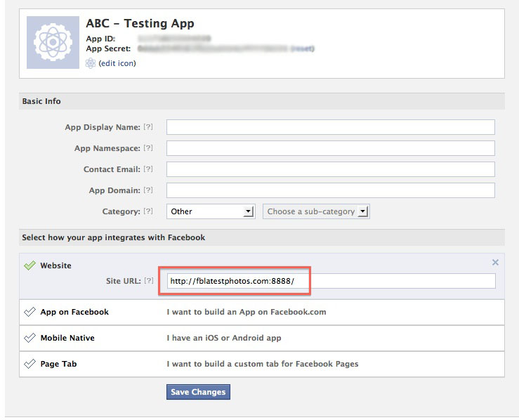Focus the App Display Name field

tap(331, 127)
